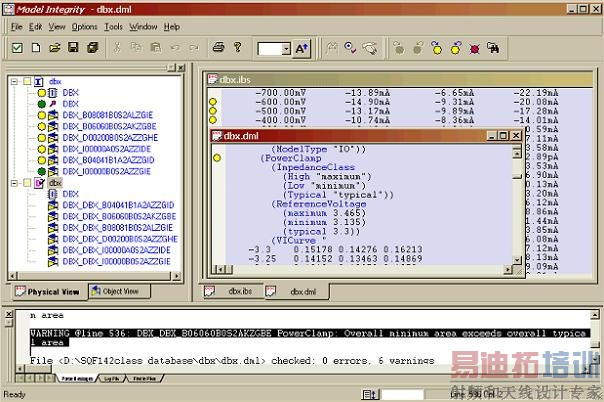Click the dbx.dml window scroll-down arrow

(x=517, y=261)
